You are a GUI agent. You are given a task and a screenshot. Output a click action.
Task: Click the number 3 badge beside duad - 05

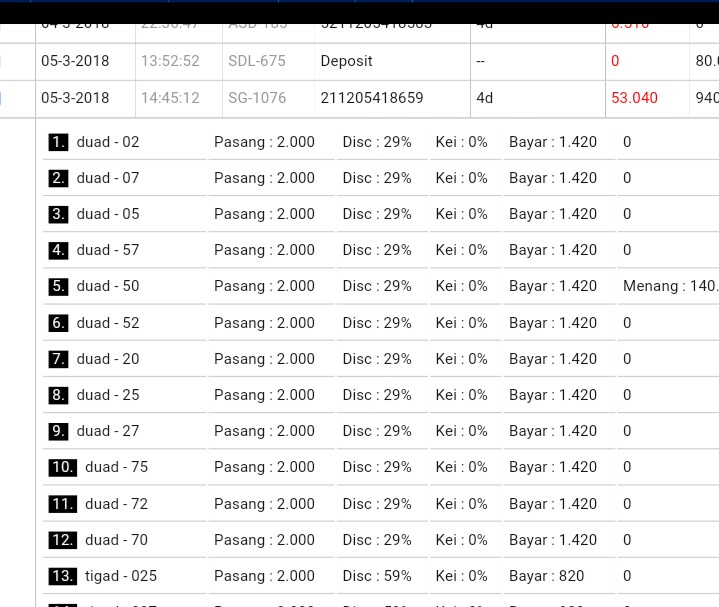pyautogui.click(x=58, y=214)
